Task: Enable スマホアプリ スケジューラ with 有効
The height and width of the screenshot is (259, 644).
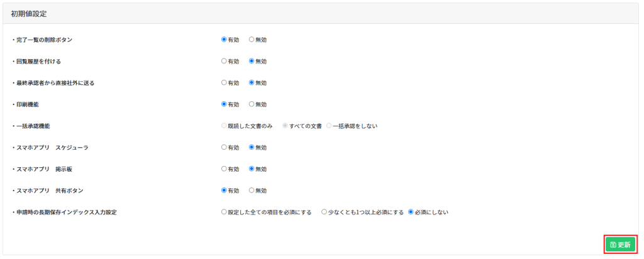Action: 224,147
